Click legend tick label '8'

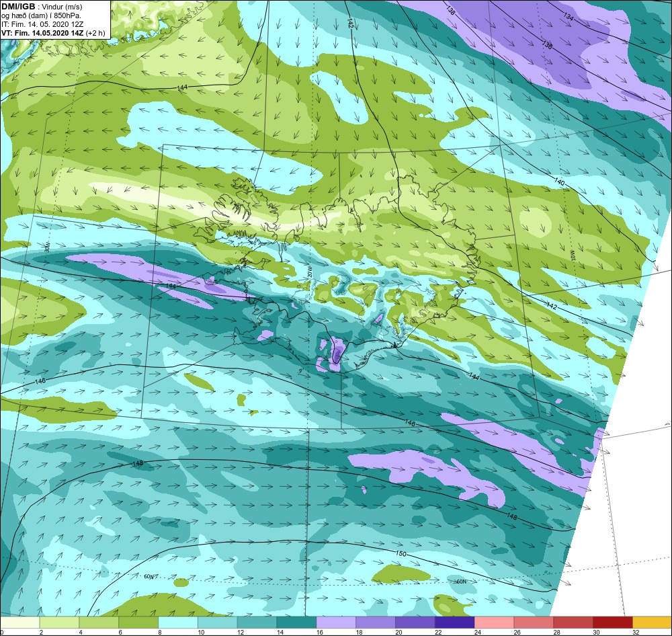160,632
